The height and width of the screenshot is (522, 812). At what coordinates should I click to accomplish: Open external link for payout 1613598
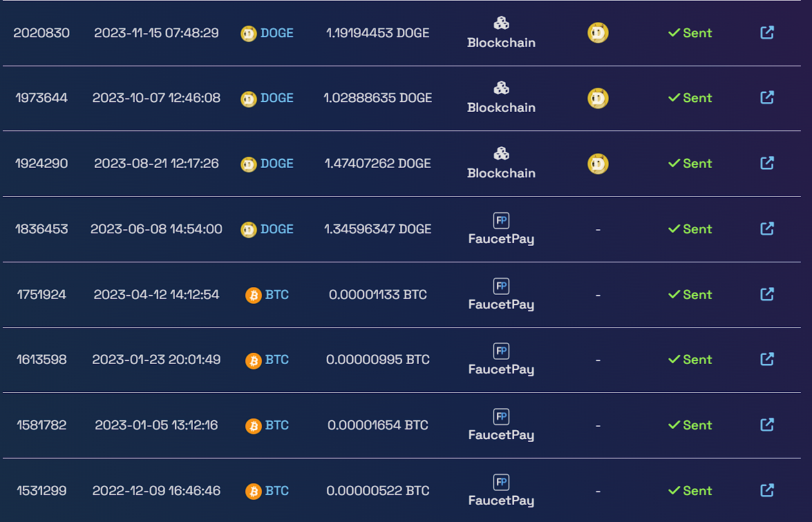coord(766,359)
